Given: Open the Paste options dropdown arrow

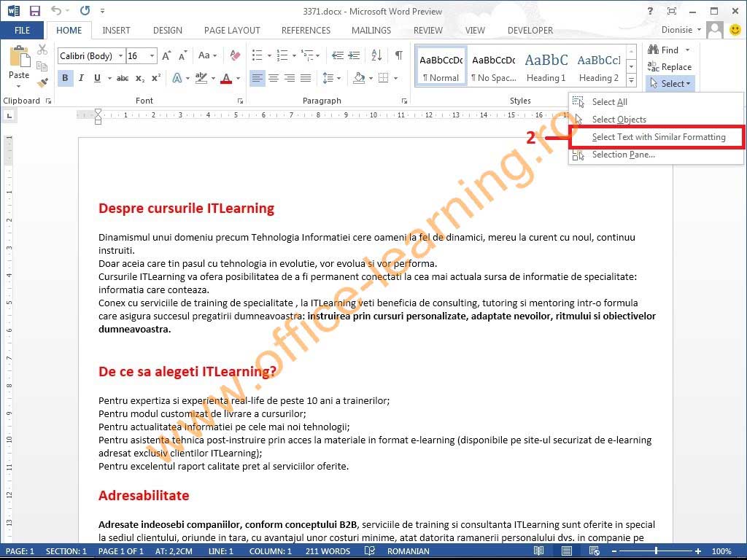Looking at the screenshot, I should tap(18, 86).
